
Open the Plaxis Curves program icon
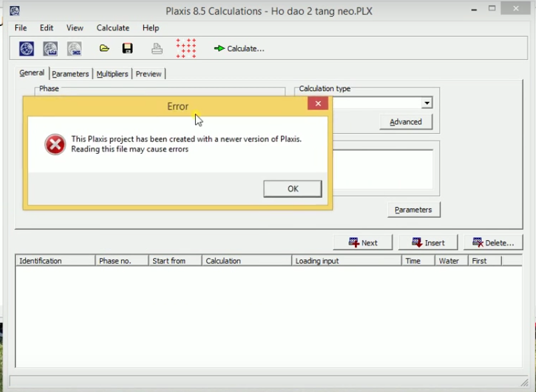(x=74, y=49)
